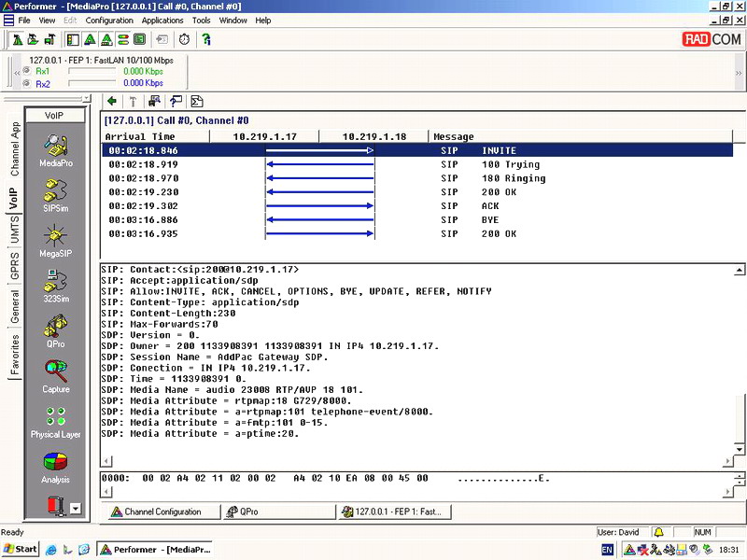Launch the SIPSim simulator icon
This screenshot has height=560, width=747.
(x=56, y=190)
